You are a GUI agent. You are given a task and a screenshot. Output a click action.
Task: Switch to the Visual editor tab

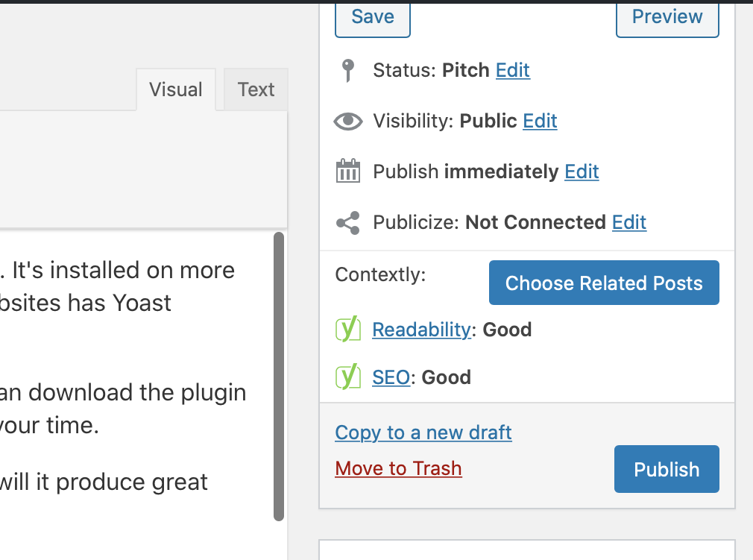pos(175,89)
